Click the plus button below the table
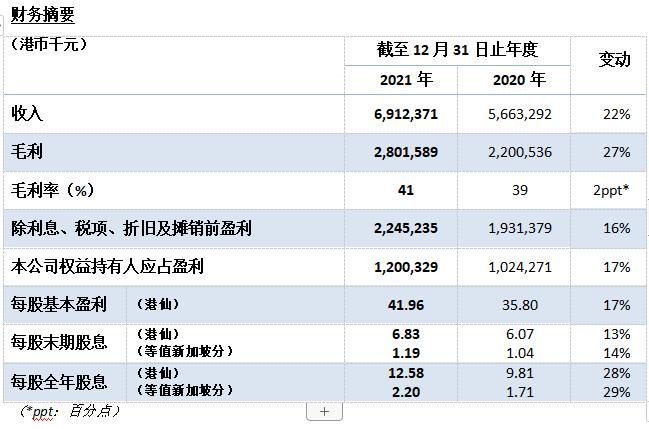 [x=323, y=411]
